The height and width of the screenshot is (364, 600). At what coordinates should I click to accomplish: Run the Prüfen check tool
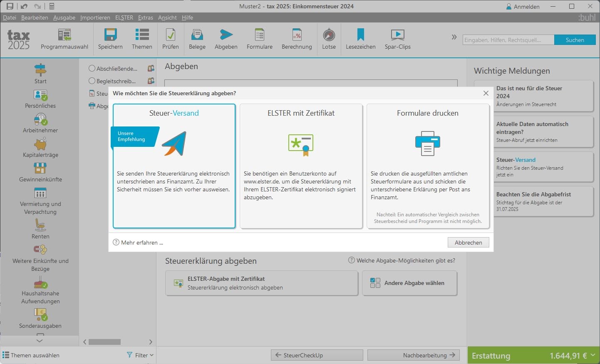point(171,40)
